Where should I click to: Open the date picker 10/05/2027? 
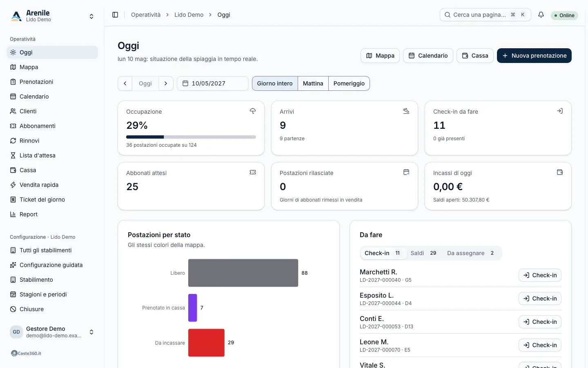212,83
